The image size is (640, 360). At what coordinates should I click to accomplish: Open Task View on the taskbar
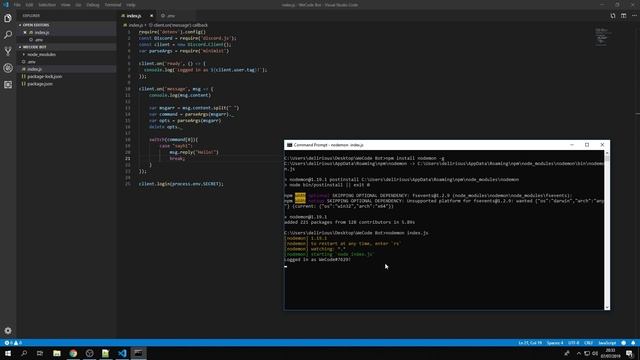click(x=40, y=353)
